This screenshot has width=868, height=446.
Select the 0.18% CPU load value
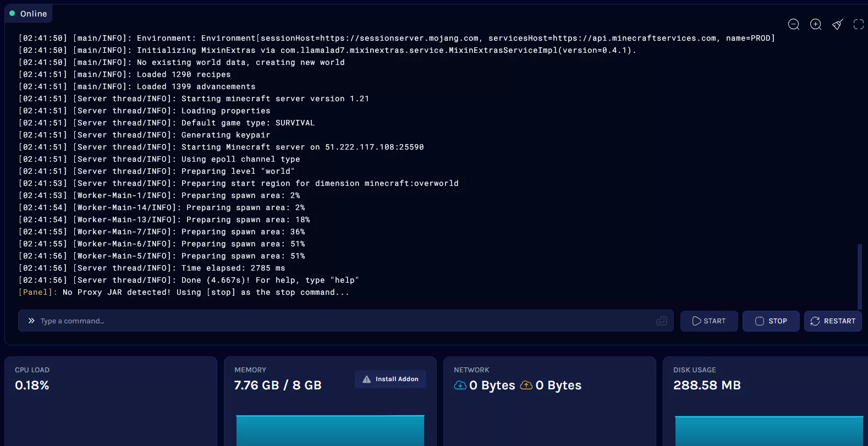tap(32, 386)
